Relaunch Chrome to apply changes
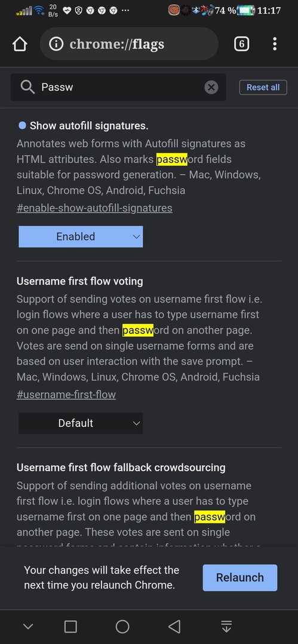 click(240, 577)
